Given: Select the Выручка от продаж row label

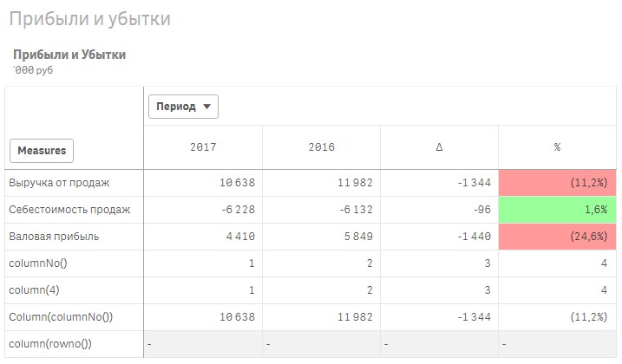Looking at the screenshot, I should [60, 183].
